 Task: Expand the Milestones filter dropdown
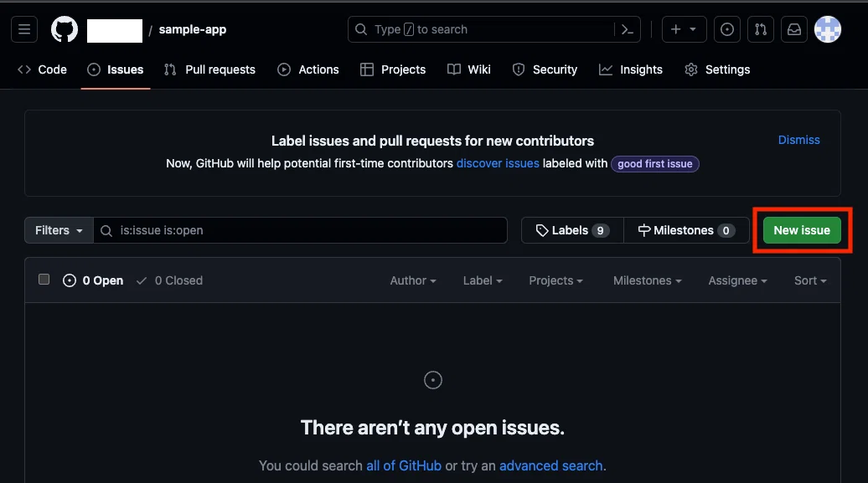[x=647, y=280]
